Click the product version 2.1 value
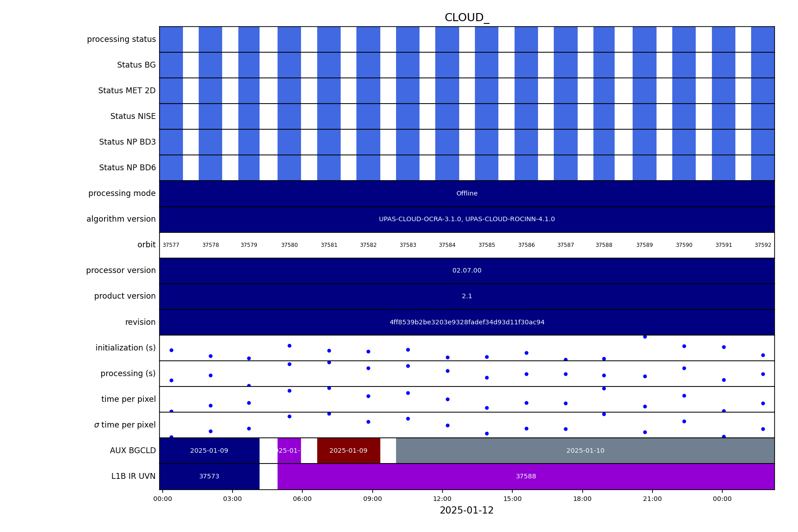This screenshot has height=532, width=798. coord(466,296)
